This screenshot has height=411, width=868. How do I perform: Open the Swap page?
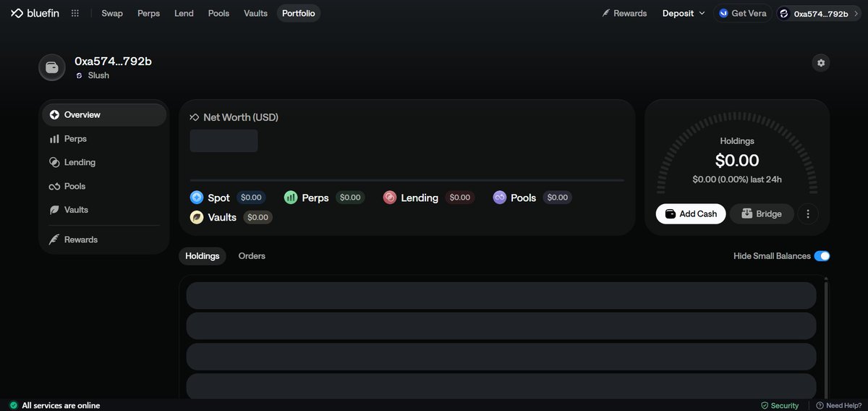pos(112,13)
